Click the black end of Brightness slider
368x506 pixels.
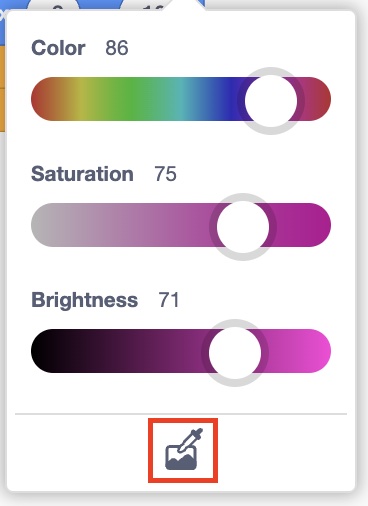(43, 351)
